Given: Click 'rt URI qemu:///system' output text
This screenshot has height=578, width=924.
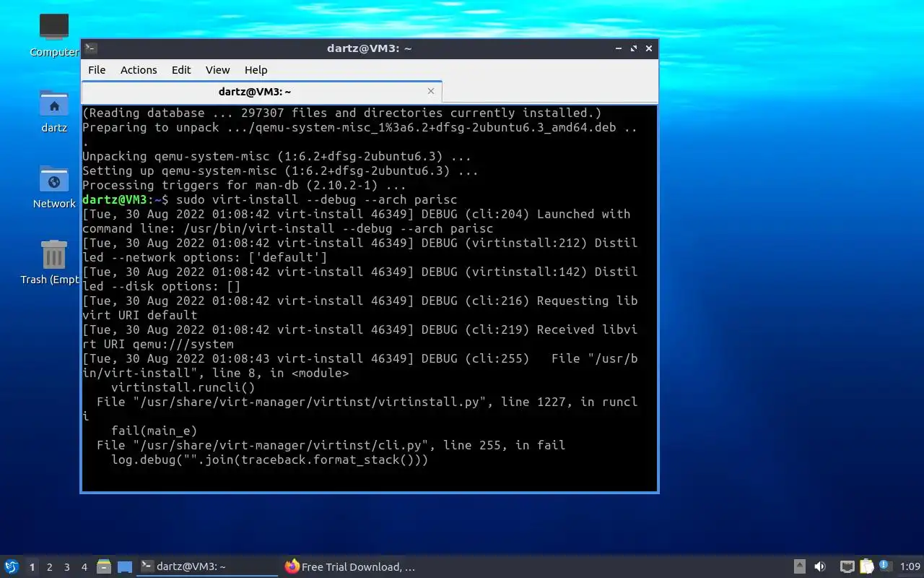Looking at the screenshot, I should tap(158, 344).
